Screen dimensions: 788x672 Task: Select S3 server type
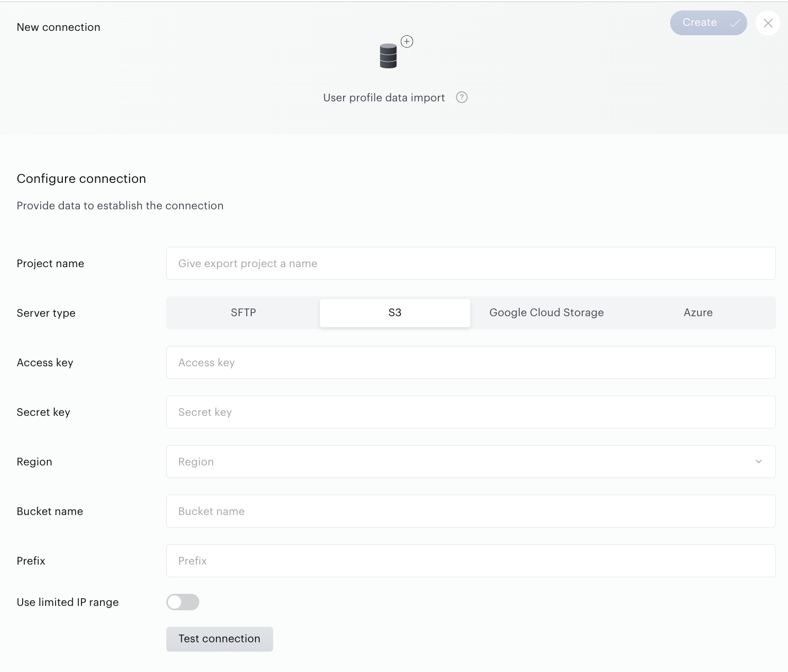point(395,313)
